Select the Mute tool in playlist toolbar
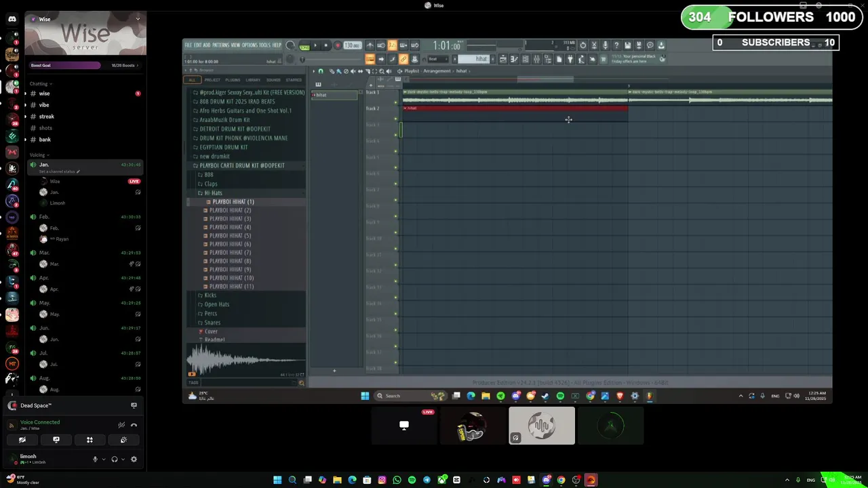Viewport: 868px width, 488px height. [353, 71]
